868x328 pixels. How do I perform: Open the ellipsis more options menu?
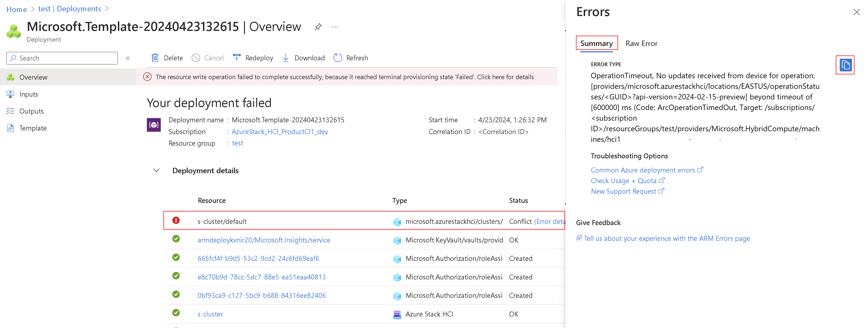pyautogui.click(x=335, y=27)
